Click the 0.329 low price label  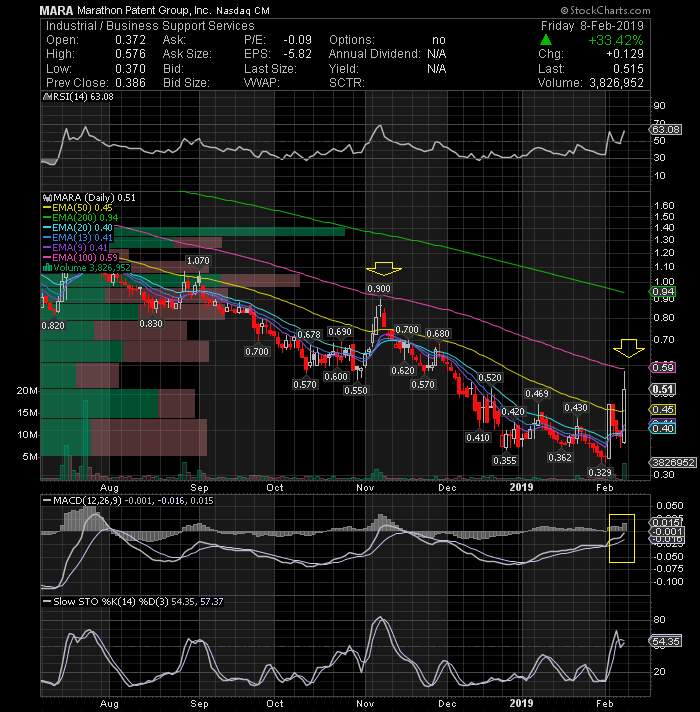click(x=600, y=473)
